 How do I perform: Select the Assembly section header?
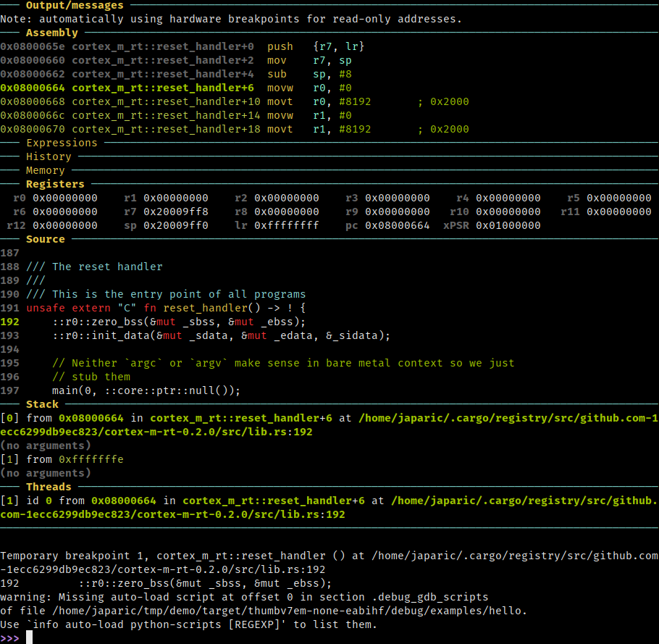coord(51,33)
